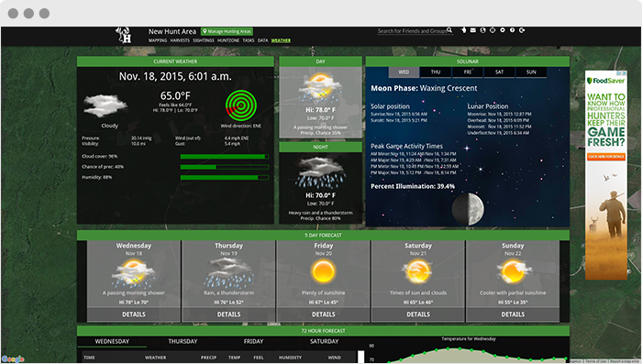Select the SUN solunar tab

[531, 72]
